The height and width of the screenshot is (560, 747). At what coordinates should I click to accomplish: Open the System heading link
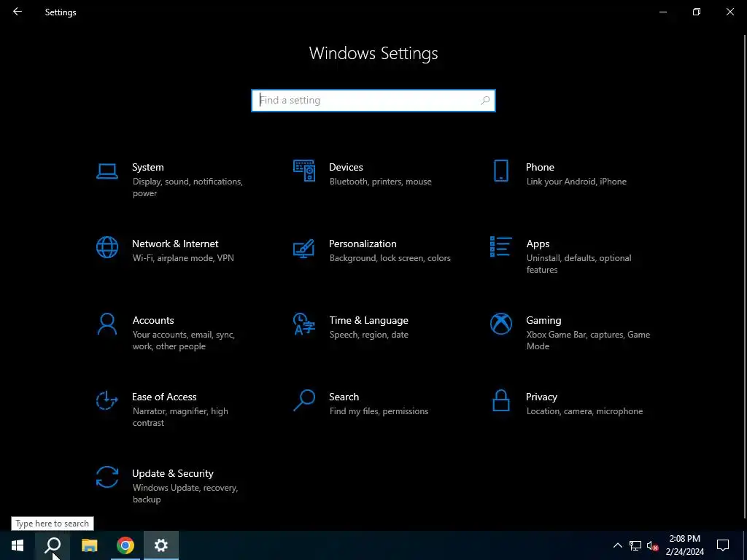coord(147,167)
